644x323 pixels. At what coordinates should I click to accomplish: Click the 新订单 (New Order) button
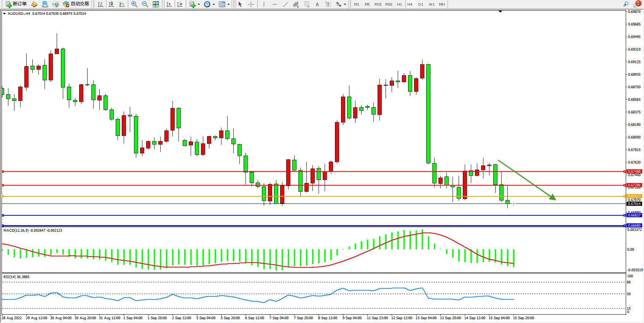coord(16,4)
